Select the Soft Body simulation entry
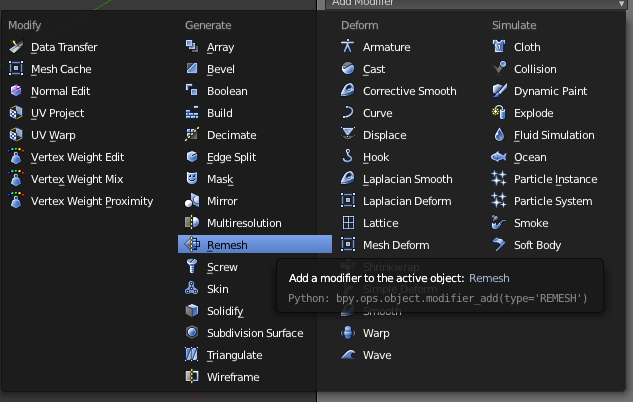This screenshot has width=633, height=402. [x=537, y=245]
